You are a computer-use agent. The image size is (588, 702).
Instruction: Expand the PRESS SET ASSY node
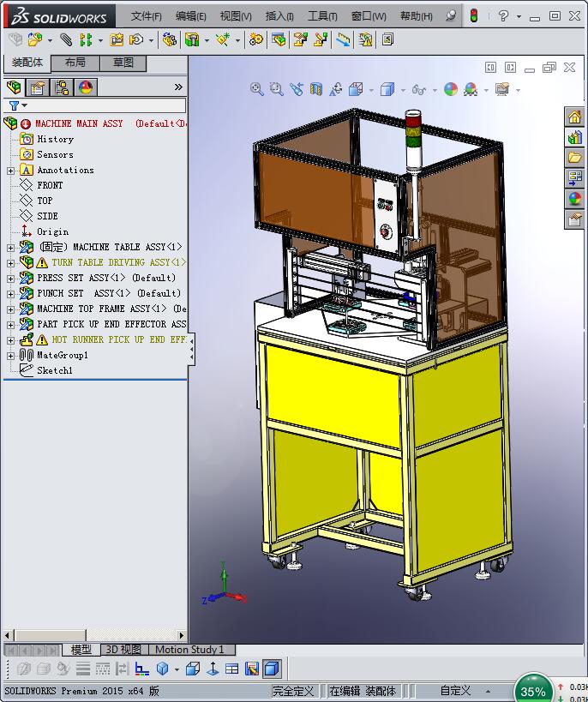point(11,279)
